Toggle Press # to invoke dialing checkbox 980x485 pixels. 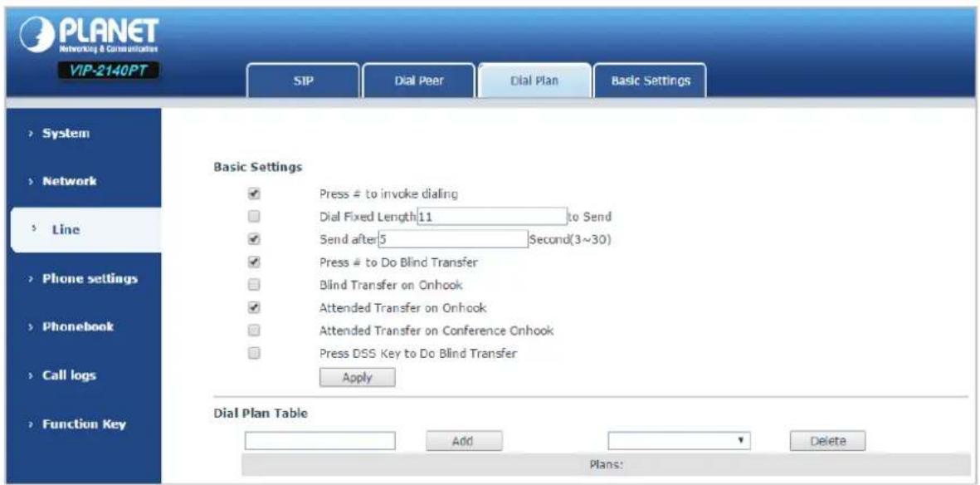(x=254, y=194)
